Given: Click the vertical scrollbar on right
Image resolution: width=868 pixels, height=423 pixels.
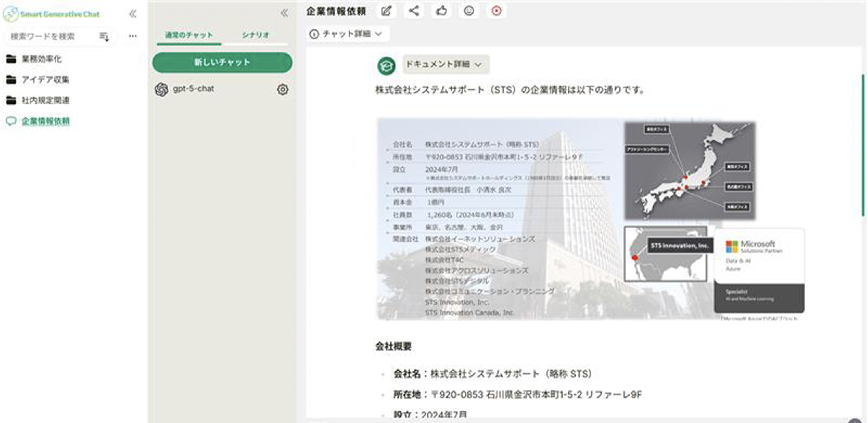Looking at the screenshot, I should 863,145.
